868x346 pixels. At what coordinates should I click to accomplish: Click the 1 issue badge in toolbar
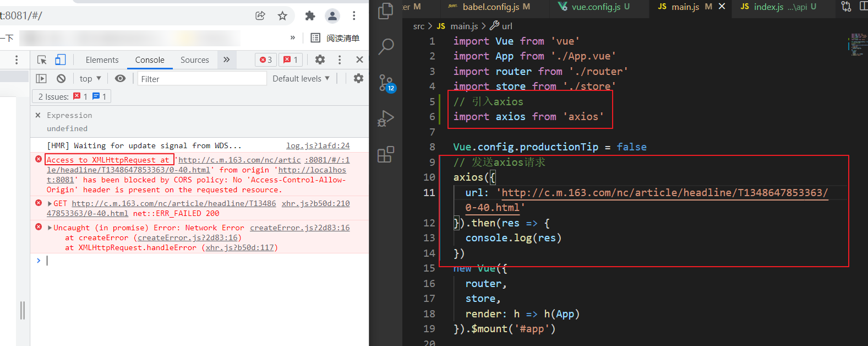tap(291, 60)
